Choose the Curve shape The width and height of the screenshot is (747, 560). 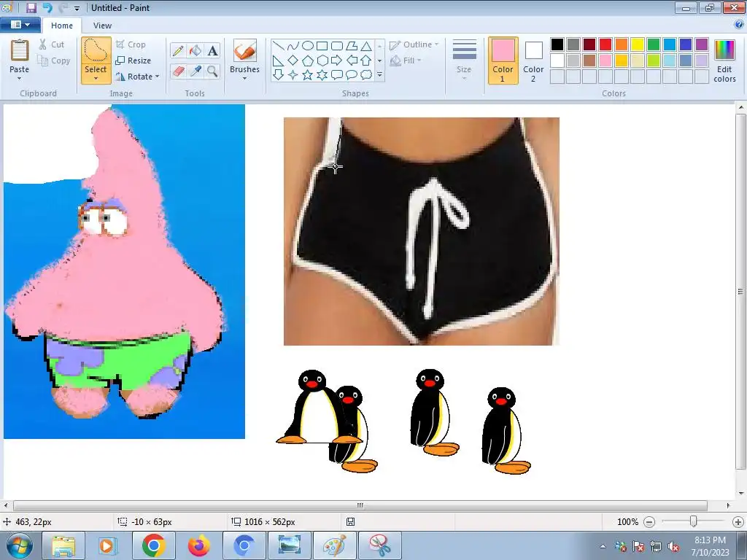(293, 46)
